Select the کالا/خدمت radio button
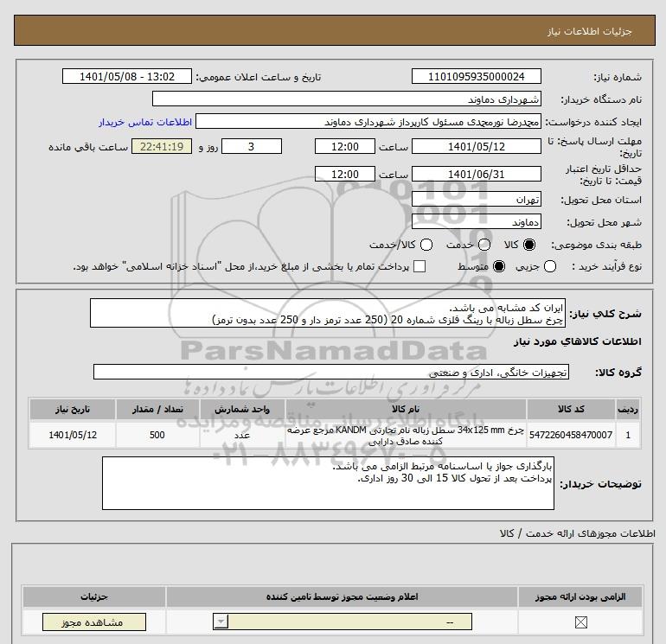The height and width of the screenshot is (644, 666). pyautogui.click(x=426, y=245)
